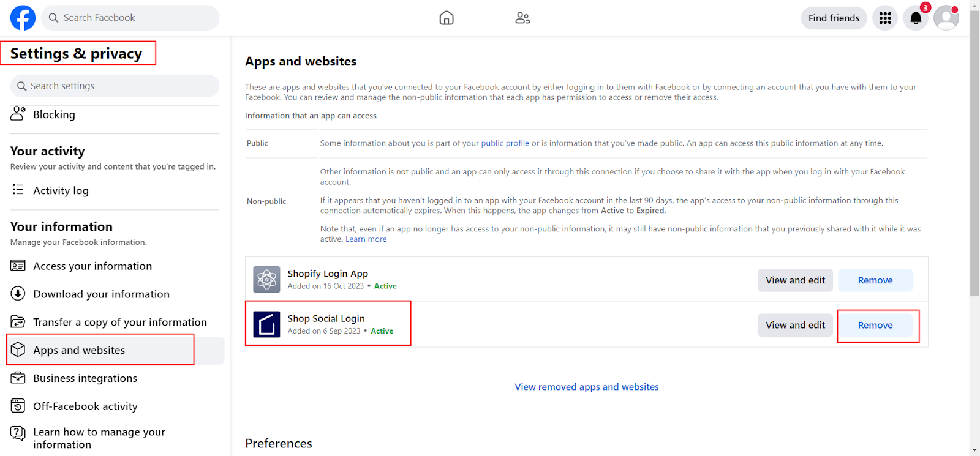Focus the Search settings field
The image size is (980, 456).
[115, 86]
